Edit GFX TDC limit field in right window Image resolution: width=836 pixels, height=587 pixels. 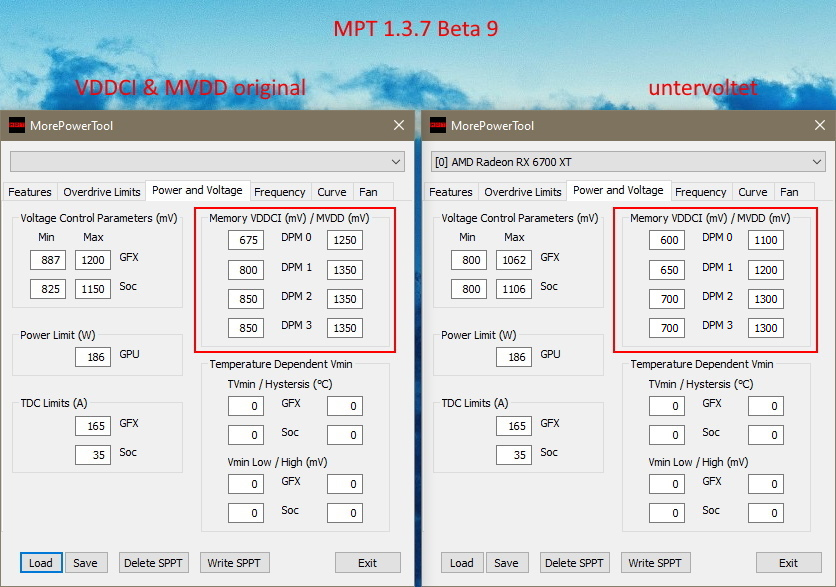pyautogui.click(x=514, y=426)
